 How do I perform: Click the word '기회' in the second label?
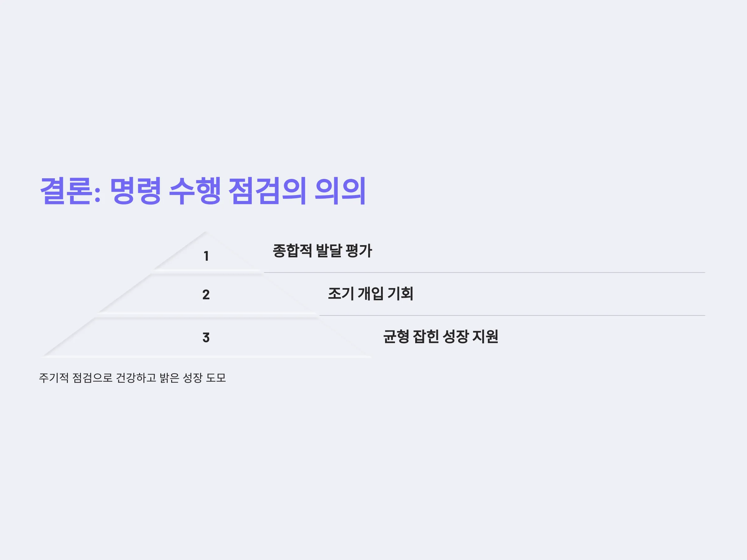pos(401,294)
